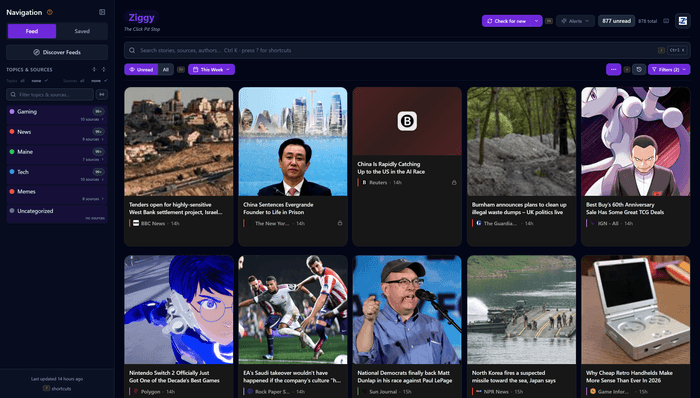The height and width of the screenshot is (398, 700).
Task: Open the This Week time range dropdown
Action: [x=212, y=70]
